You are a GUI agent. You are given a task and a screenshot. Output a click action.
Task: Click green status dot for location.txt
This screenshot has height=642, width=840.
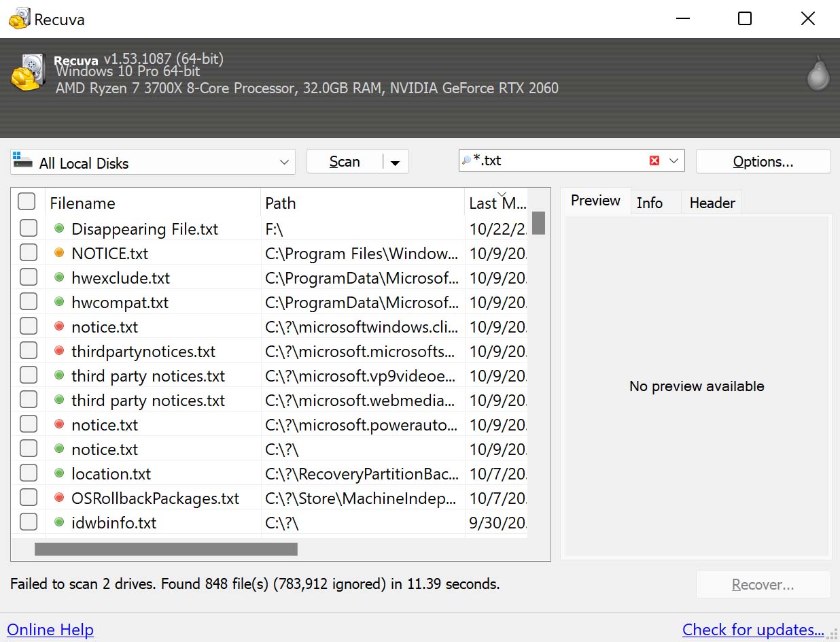(x=59, y=473)
